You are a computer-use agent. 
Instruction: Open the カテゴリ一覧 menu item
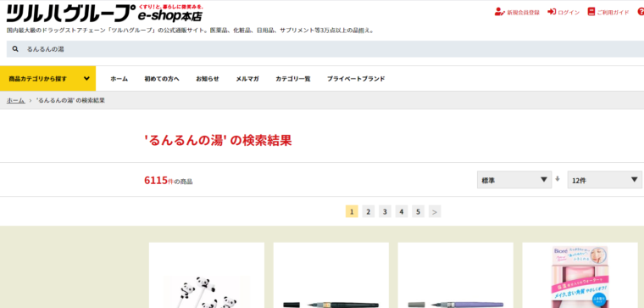[x=293, y=79]
